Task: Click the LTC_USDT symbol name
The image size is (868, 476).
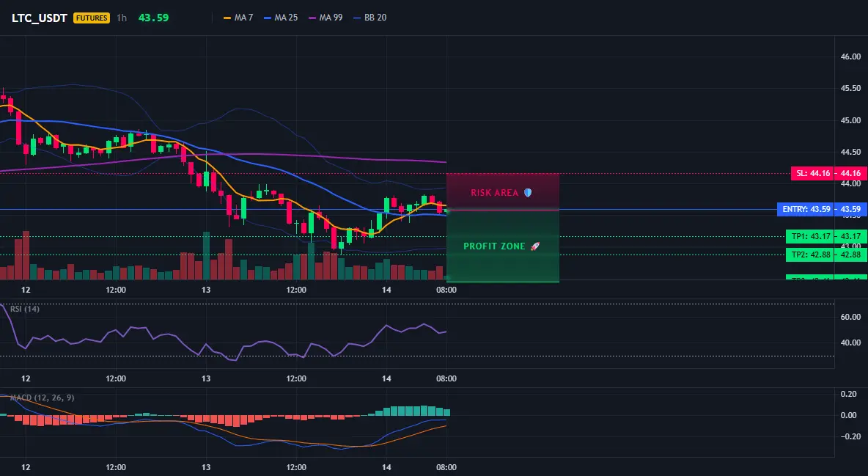Action: (40, 18)
